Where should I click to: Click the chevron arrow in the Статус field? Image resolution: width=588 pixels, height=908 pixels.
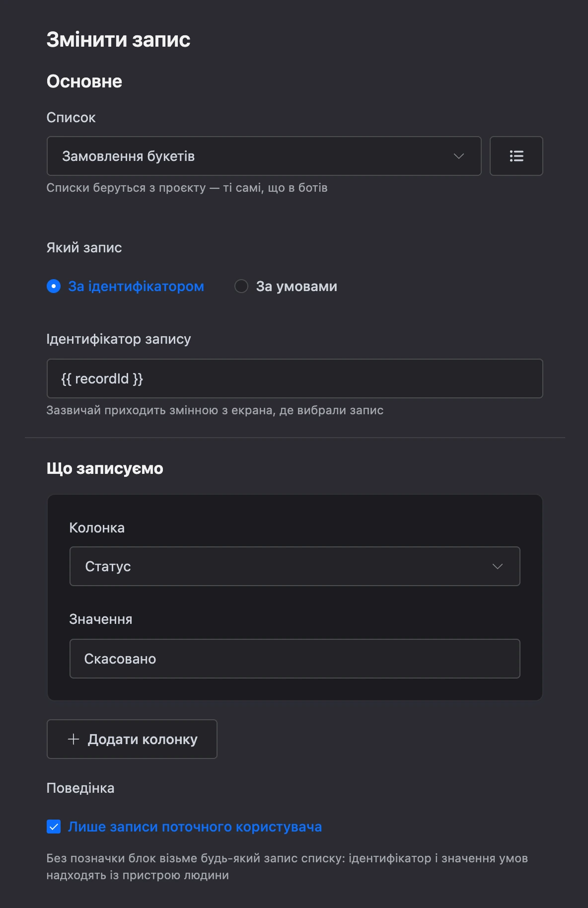[498, 566]
